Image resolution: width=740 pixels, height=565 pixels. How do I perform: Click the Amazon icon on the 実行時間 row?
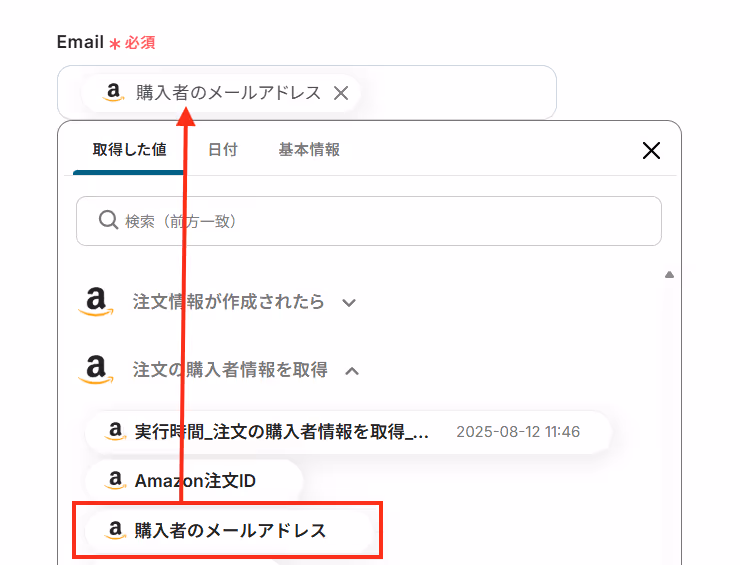(115, 431)
